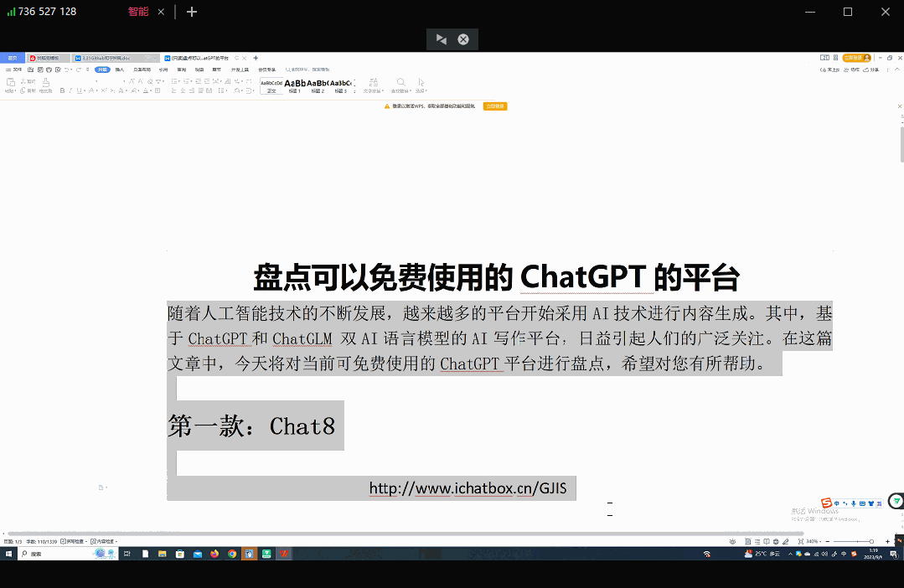Open the quick access toolbar customize dropdown

[x=88, y=70]
